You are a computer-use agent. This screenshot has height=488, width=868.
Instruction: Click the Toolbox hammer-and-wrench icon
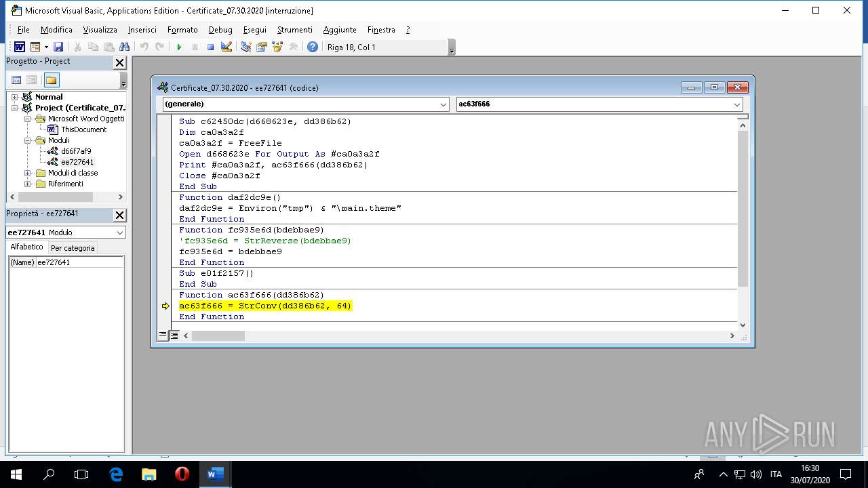293,47
